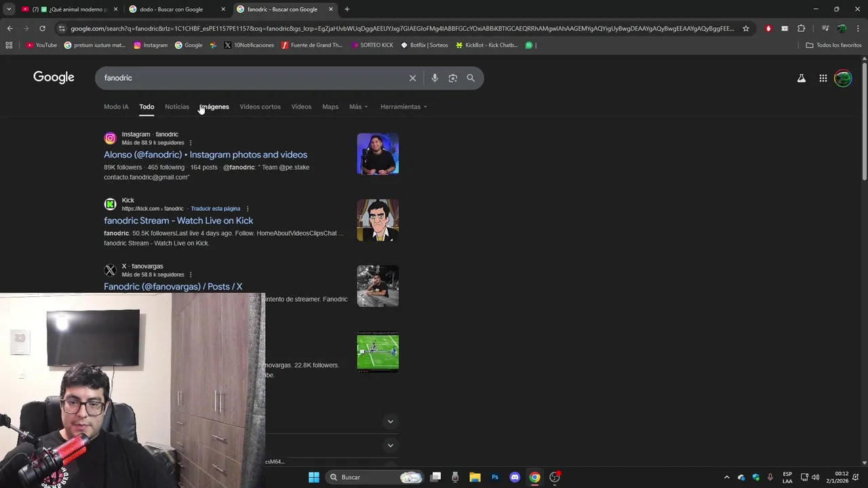Open the soccer field video thumbnail
The image size is (868, 488).
[x=378, y=352]
